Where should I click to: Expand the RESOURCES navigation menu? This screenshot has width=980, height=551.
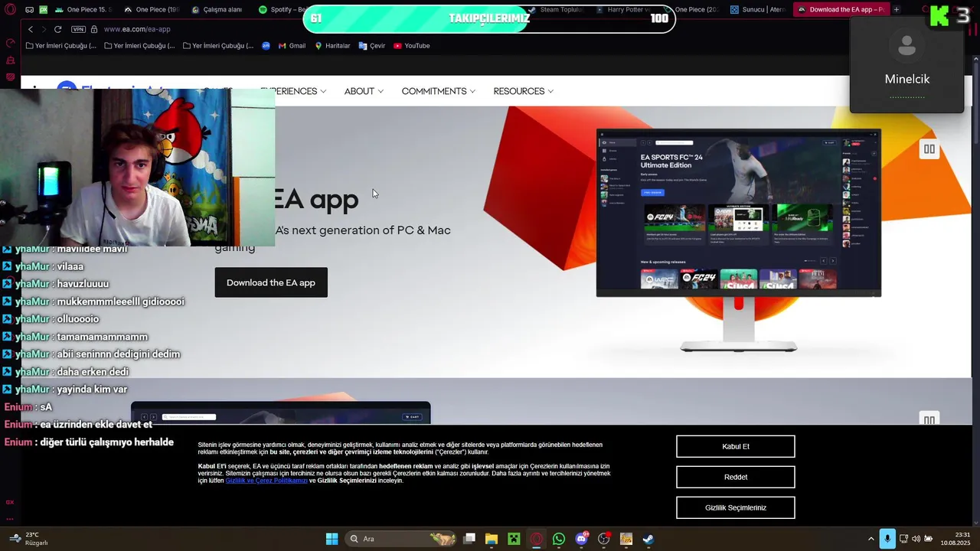pyautogui.click(x=523, y=91)
